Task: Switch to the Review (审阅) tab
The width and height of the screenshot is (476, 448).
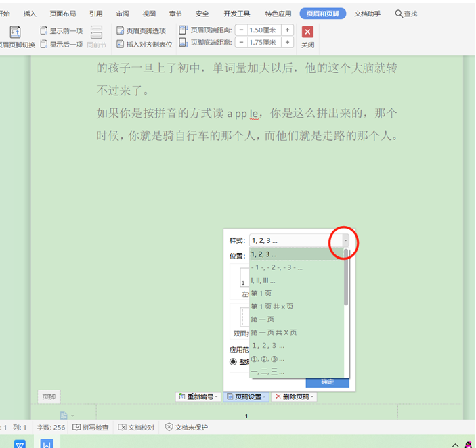Action: coord(123,14)
